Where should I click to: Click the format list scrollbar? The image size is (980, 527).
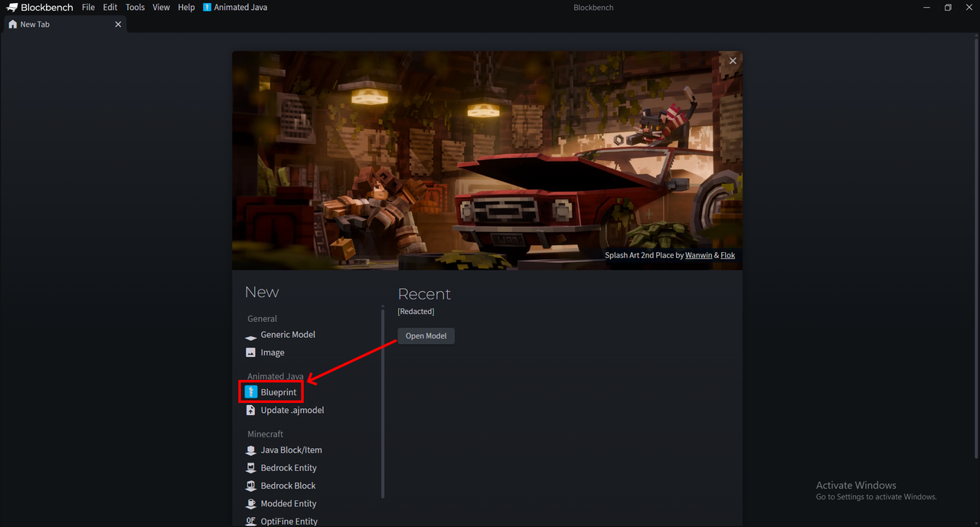point(383,402)
